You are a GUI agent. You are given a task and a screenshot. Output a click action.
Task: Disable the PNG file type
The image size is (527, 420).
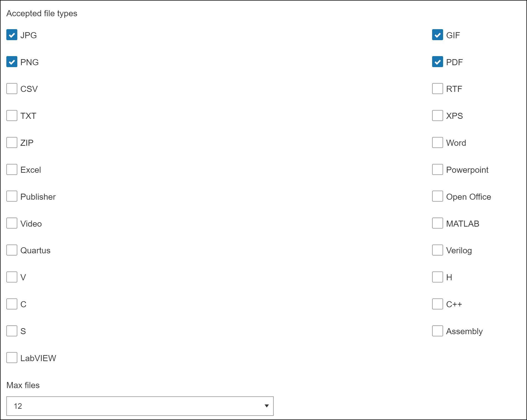(12, 62)
